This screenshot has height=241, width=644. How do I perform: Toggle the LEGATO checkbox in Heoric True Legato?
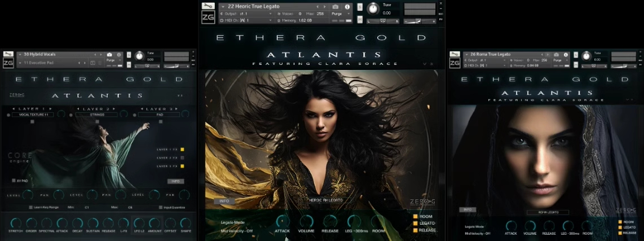coord(416,223)
